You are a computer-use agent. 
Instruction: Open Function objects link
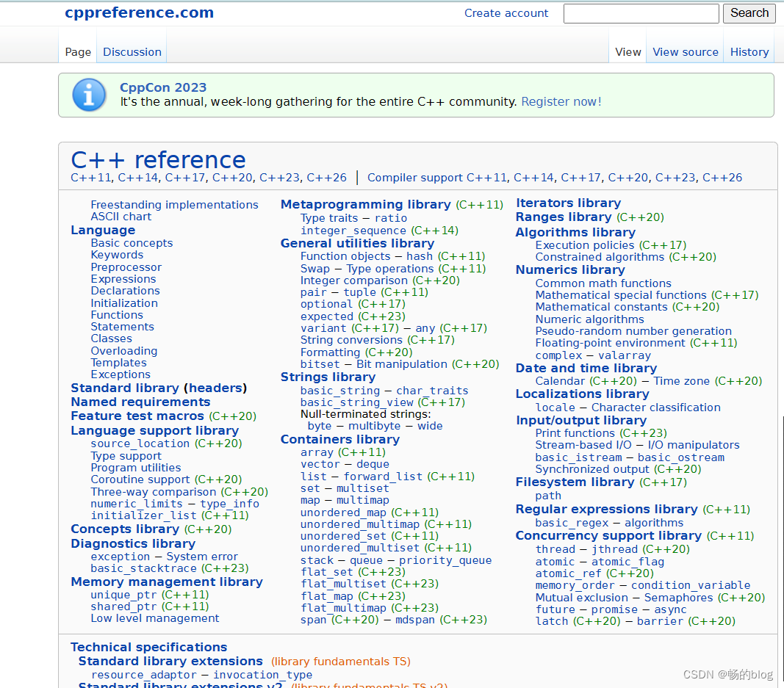click(345, 256)
